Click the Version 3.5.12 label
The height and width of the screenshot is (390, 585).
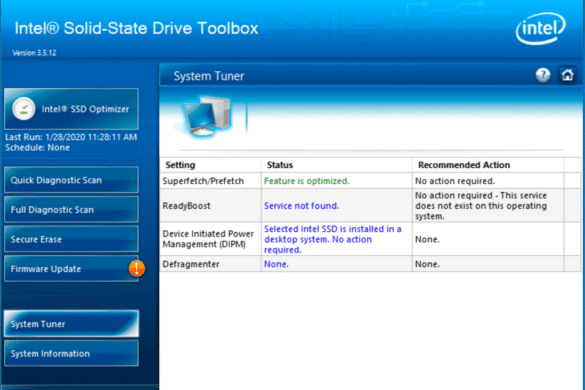click(34, 53)
